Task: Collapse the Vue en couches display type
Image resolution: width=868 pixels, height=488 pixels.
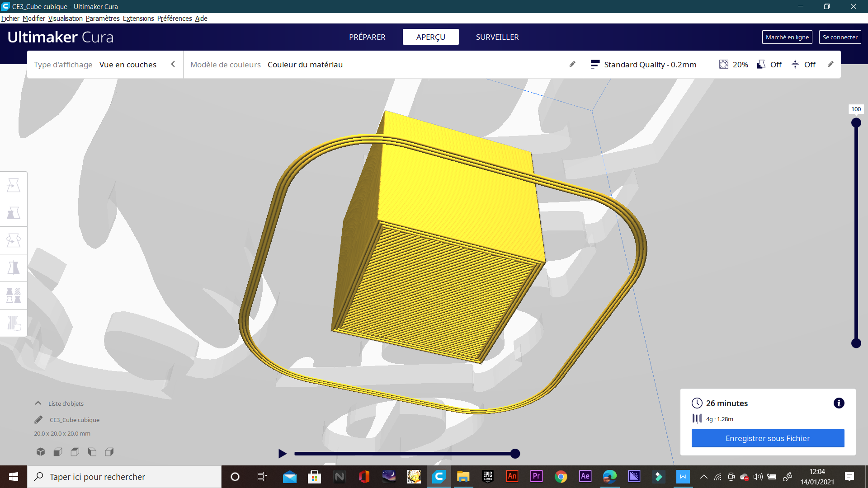Action: click(173, 64)
